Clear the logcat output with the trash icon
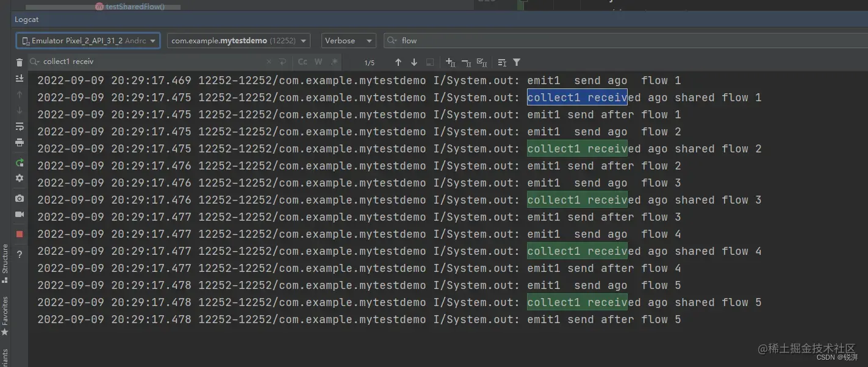The image size is (868, 367). 19,61
